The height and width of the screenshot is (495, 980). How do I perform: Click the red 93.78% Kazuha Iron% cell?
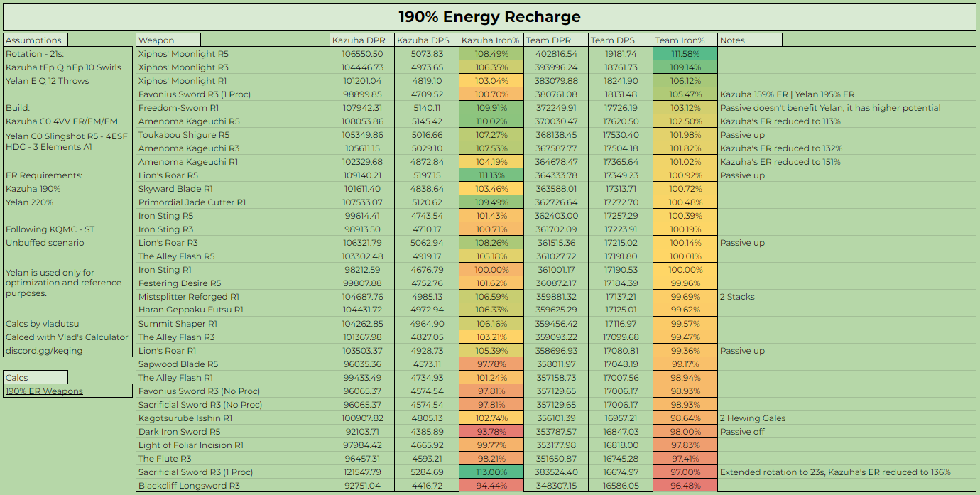[x=491, y=432]
